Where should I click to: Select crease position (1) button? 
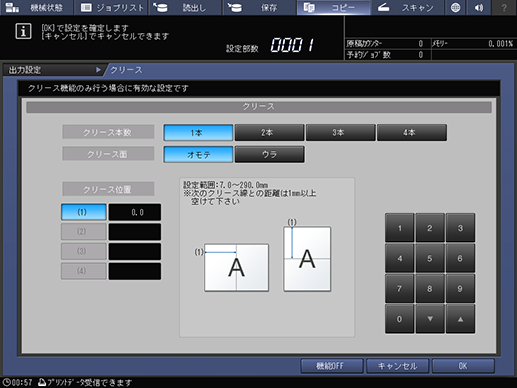click(84, 212)
